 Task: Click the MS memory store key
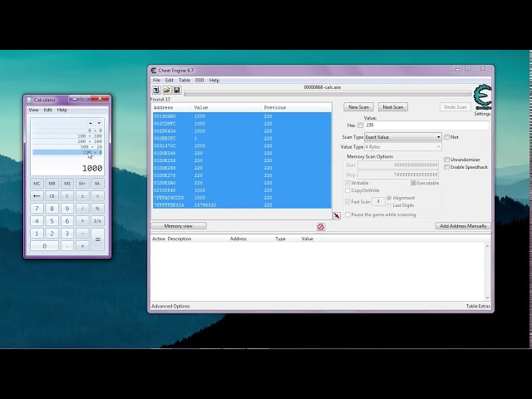[x=67, y=184]
